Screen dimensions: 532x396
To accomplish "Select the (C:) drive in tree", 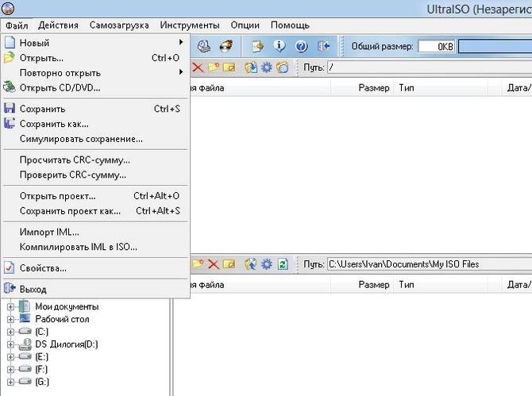I will coord(42,332).
